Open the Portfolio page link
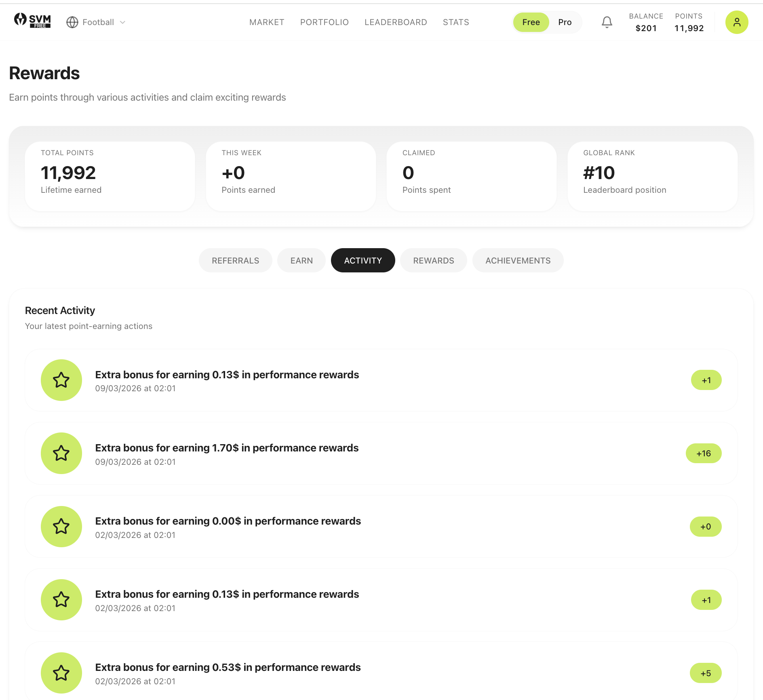The height and width of the screenshot is (700, 763). (324, 22)
